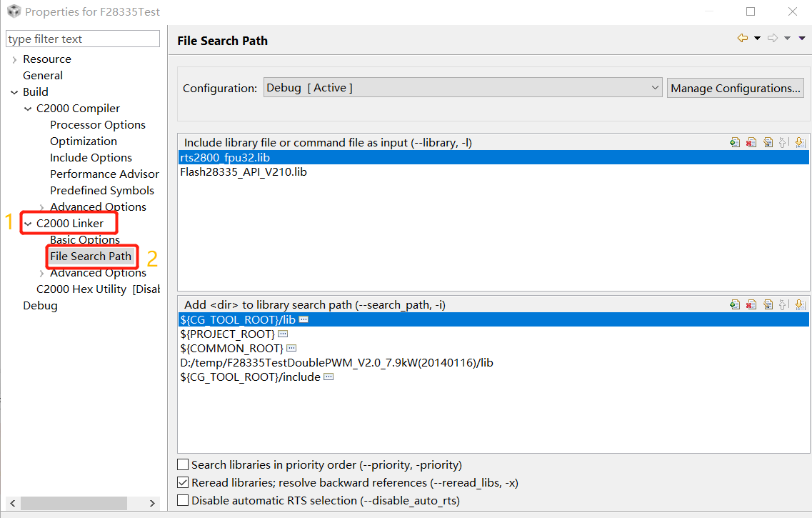This screenshot has height=518, width=812.
Task: Click the back navigation arrow at top right
Action: [743, 38]
